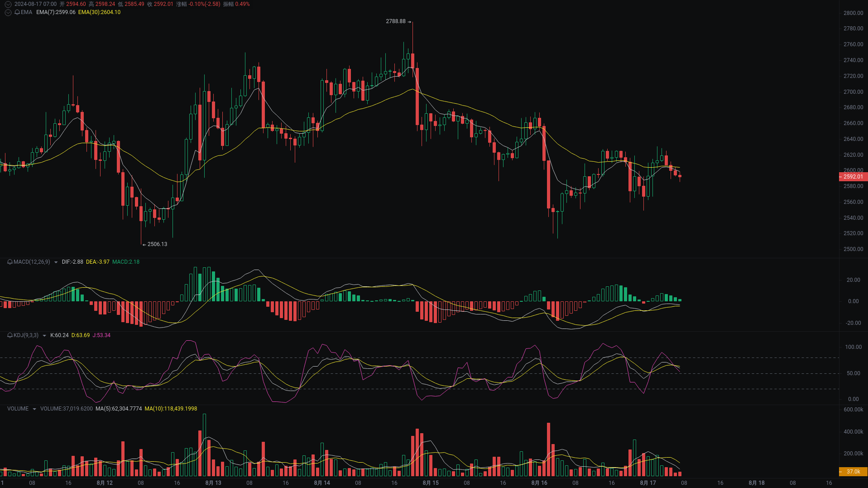This screenshot has width=868, height=488.
Task: Click the DIF:-2.88 value label
Action: (x=72, y=262)
